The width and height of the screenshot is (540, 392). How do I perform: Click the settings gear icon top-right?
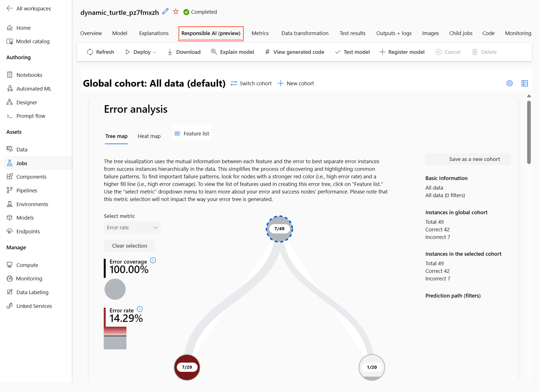(x=510, y=83)
